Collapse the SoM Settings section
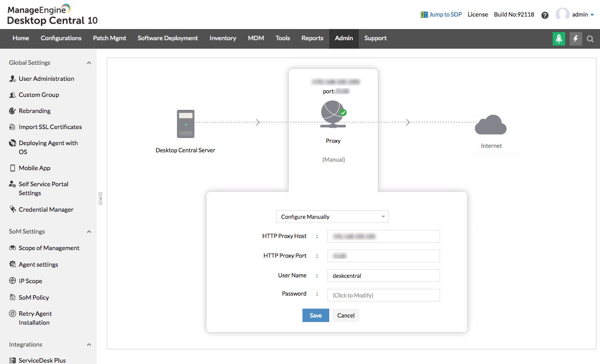The width and height of the screenshot is (600, 364). 89,232
